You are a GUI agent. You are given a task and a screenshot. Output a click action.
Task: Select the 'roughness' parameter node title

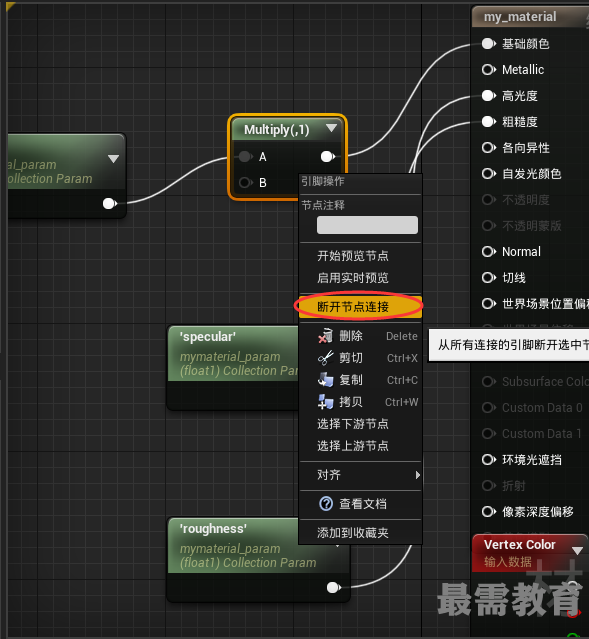[x=213, y=529]
